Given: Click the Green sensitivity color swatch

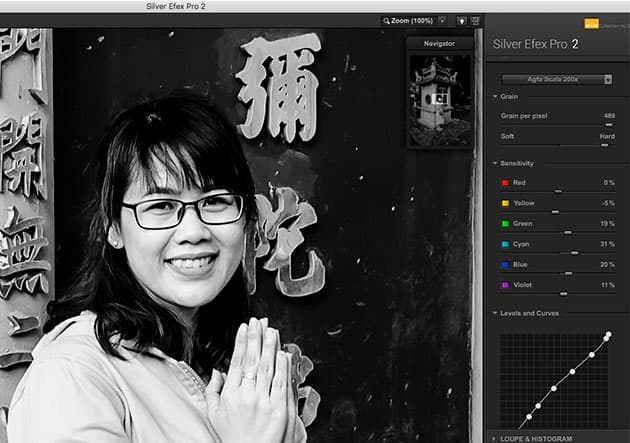Looking at the screenshot, I should point(505,224).
